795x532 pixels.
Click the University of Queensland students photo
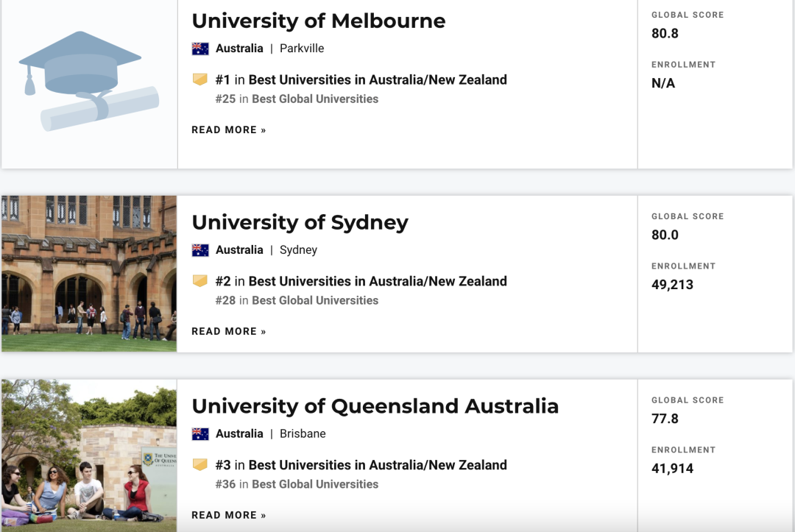click(89, 455)
